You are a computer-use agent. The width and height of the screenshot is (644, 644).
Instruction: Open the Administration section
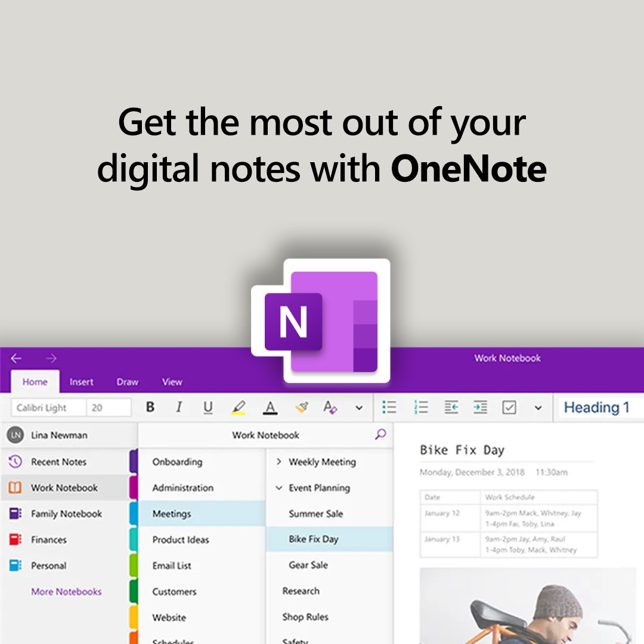tap(202, 488)
